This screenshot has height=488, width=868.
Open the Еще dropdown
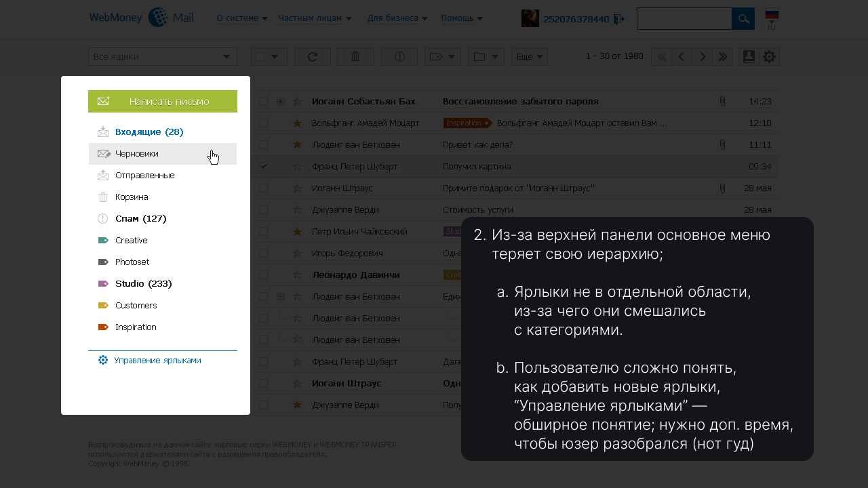coord(530,57)
